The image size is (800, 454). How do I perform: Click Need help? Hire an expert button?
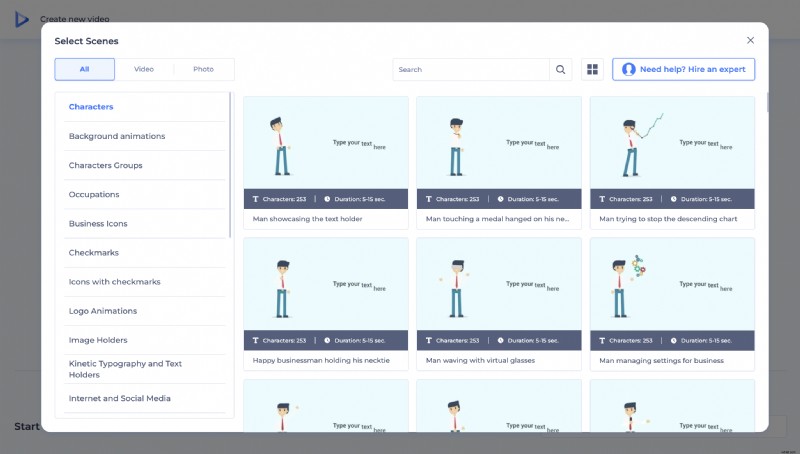[684, 70]
